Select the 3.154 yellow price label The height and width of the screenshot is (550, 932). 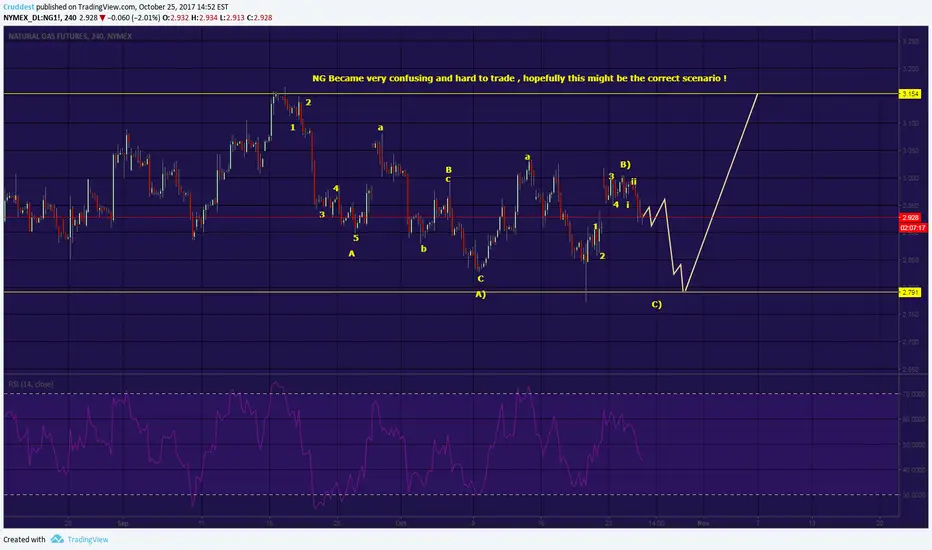pyautogui.click(x=910, y=94)
